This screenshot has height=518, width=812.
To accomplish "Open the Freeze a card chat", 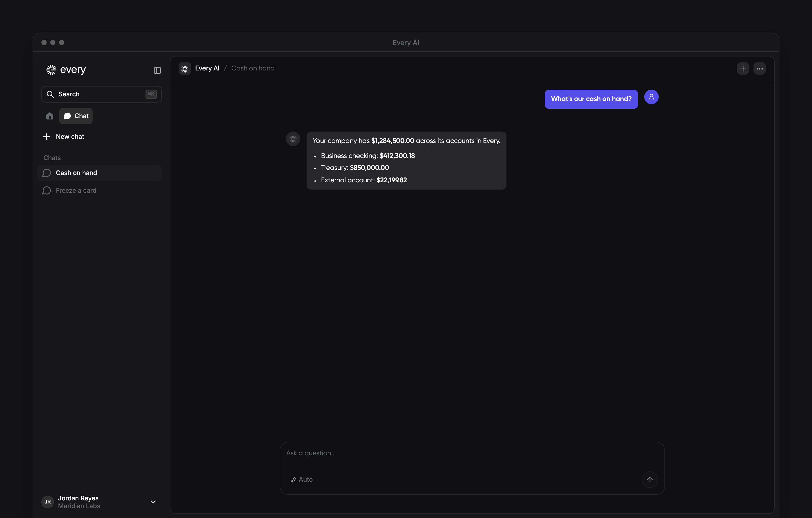I will point(99,191).
